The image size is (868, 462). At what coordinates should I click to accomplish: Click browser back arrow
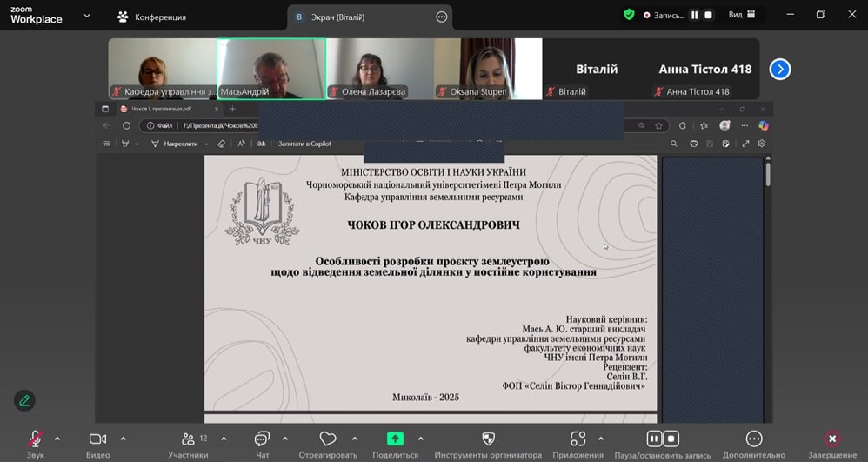pos(107,126)
